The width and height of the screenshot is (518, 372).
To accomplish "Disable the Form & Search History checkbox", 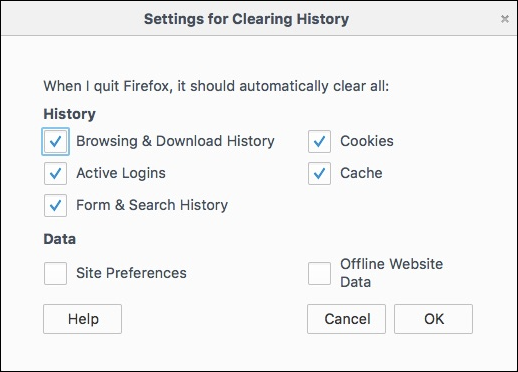I will 55,205.
